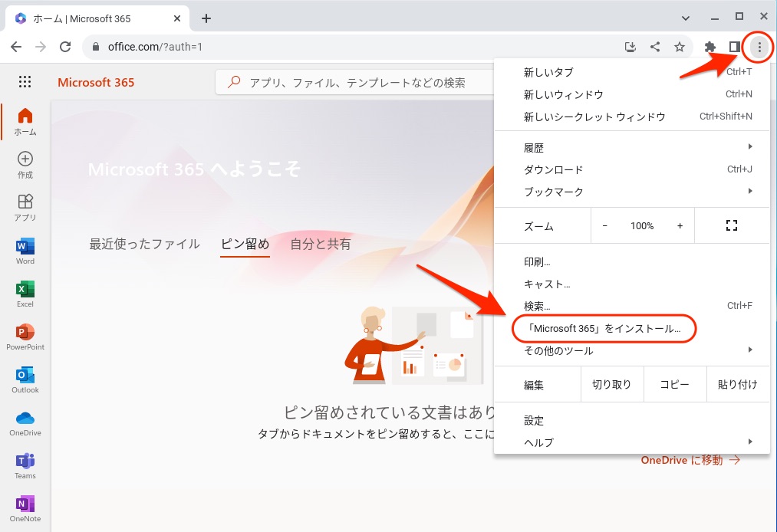Select 新しいシークレット ウィンドウ menu item
The image size is (777, 532).
632,117
